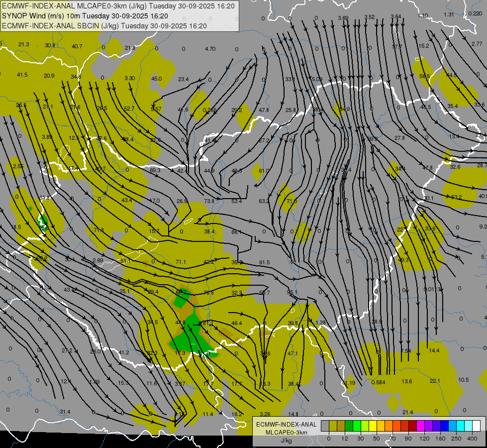This screenshot has width=487, height=448.
Task: Click the map value 16.2
Action: coord(237,414)
